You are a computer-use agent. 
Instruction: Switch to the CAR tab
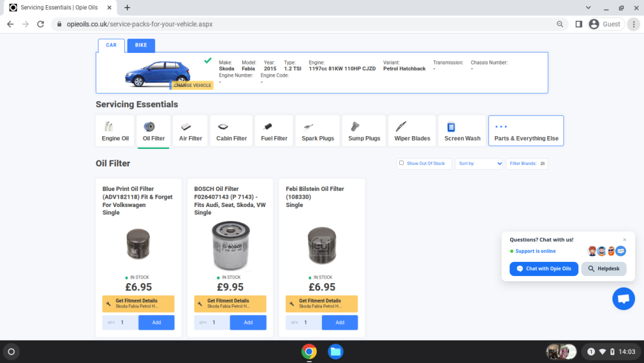[x=111, y=45]
